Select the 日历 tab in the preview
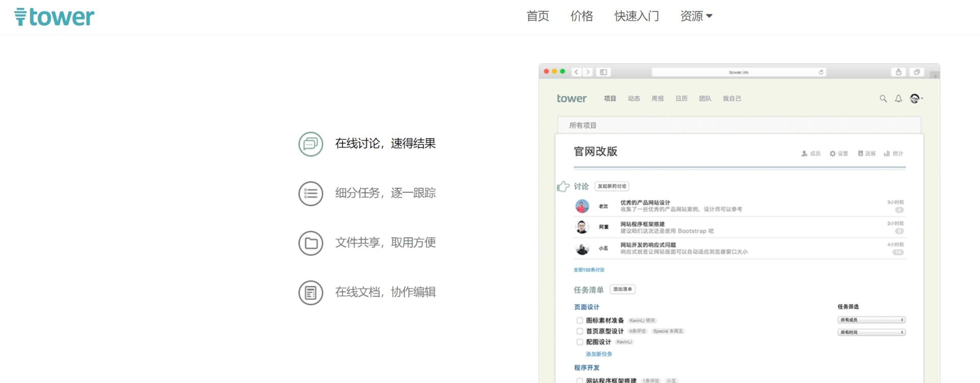This screenshot has height=383, width=980. click(x=681, y=99)
